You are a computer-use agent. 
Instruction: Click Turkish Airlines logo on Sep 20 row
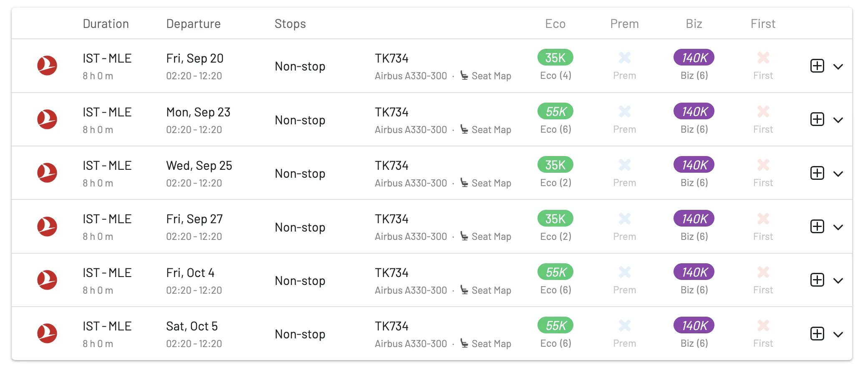point(47,66)
